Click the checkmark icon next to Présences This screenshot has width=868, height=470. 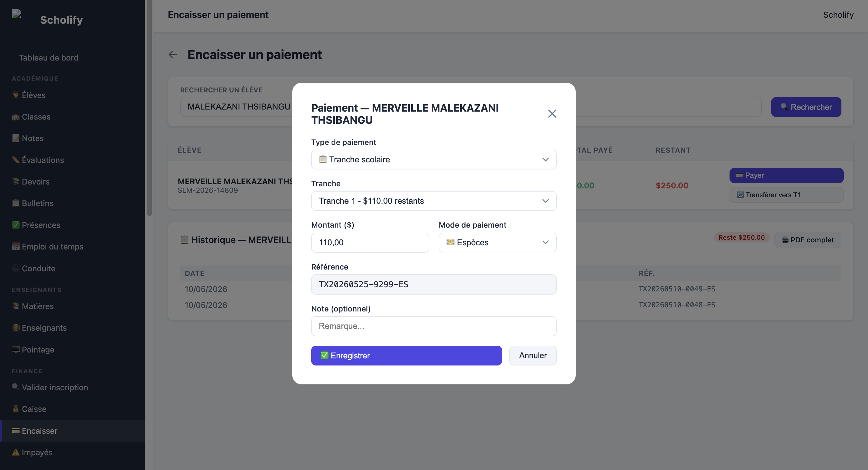[x=15, y=224]
